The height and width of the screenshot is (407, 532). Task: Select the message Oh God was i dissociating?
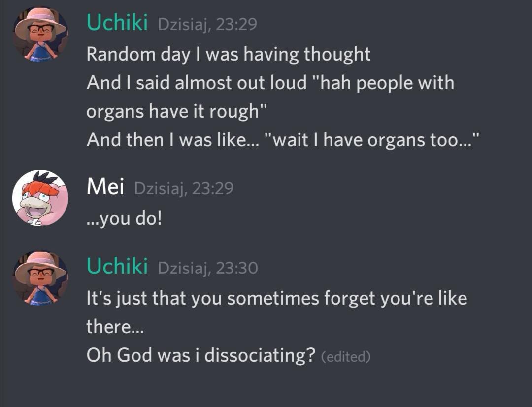(x=201, y=354)
